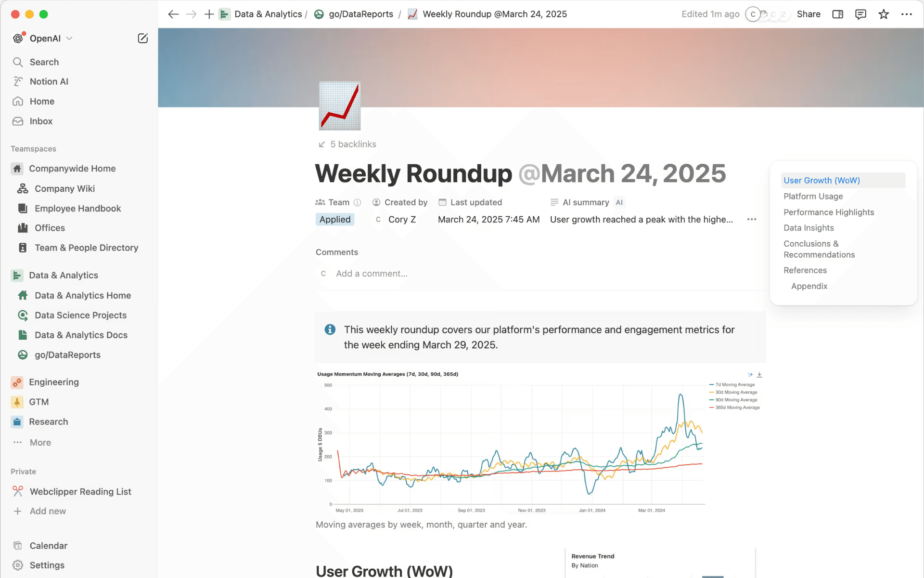
Task: Click the Applied team tag
Action: (x=334, y=219)
